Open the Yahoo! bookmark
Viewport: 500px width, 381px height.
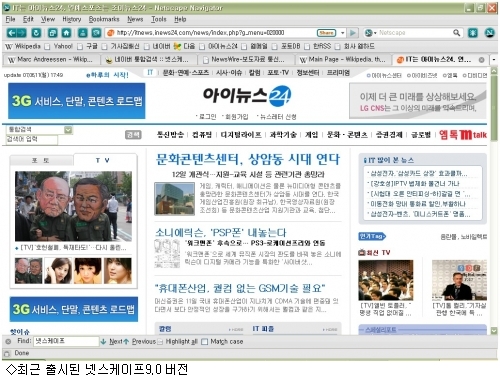pyautogui.click(x=63, y=46)
